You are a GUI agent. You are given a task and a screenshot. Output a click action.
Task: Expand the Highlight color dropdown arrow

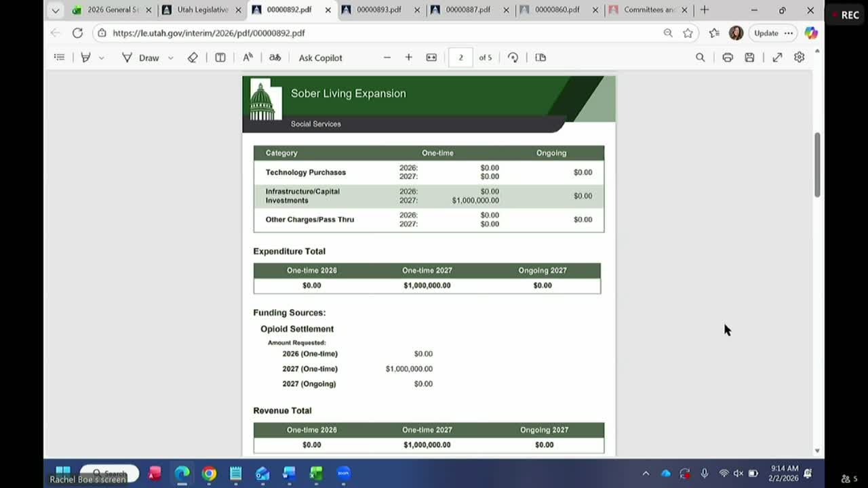(102, 58)
